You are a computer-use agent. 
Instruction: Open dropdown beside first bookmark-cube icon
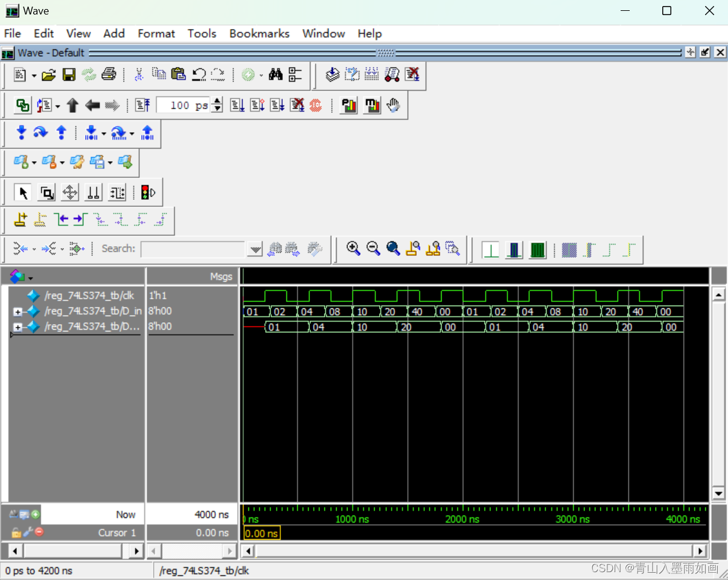point(34,163)
